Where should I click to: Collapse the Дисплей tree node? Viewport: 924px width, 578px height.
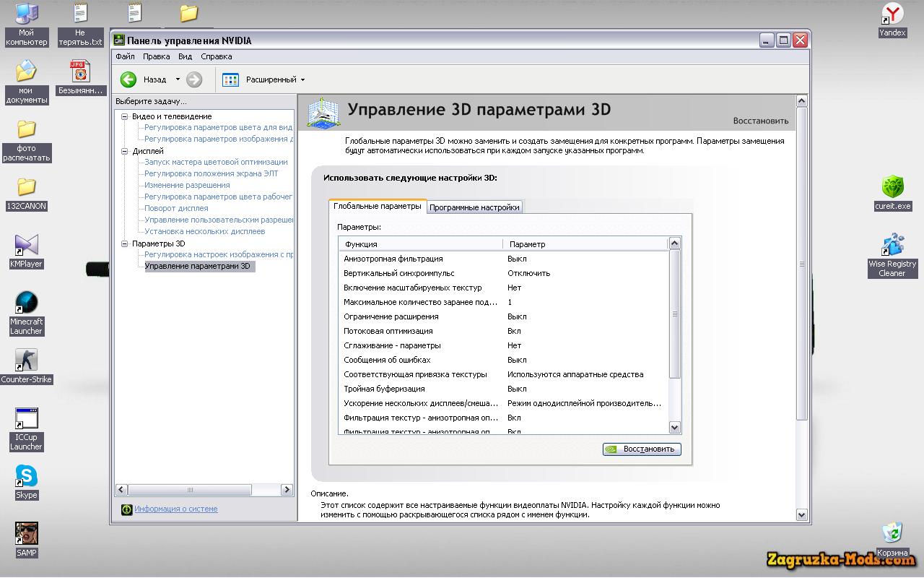124,151
